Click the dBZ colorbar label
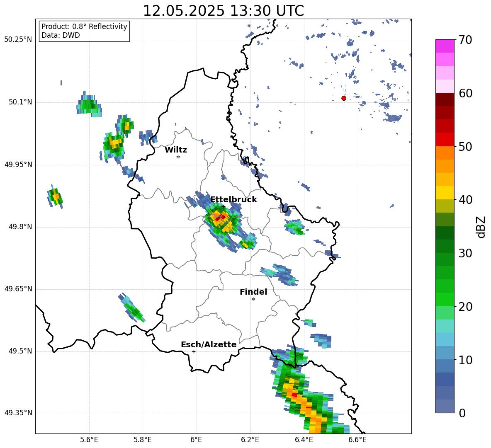The width and height of the screenshot is (491, 448). coord(481,227)
